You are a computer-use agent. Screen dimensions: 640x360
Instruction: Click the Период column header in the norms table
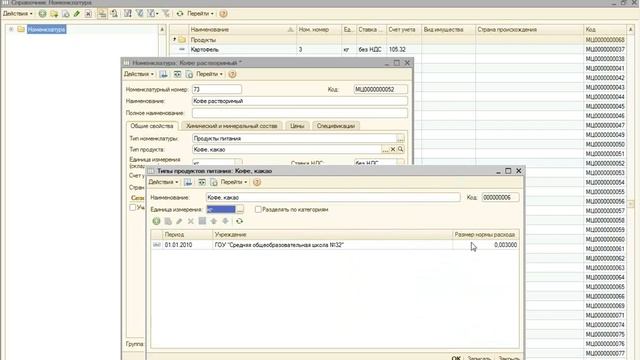(x=187, y=235)
